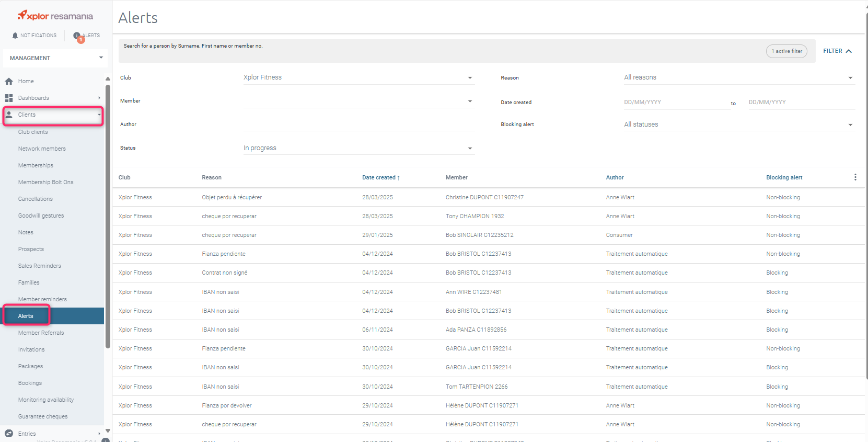Click the Dashboards grid icon
The width and height of the screenshot is (868, 442).
(x=9, y=98)
